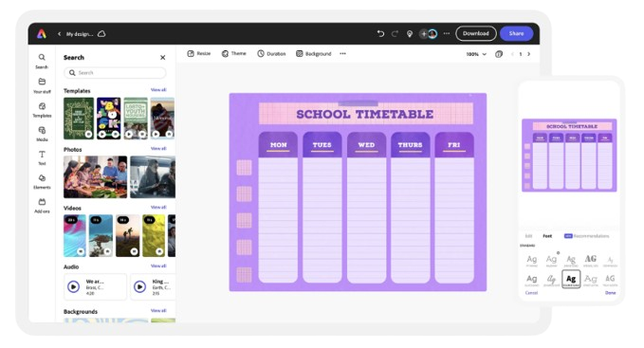Select the WED column header on canvas
The image size is (644, 348).
(366, 145)
